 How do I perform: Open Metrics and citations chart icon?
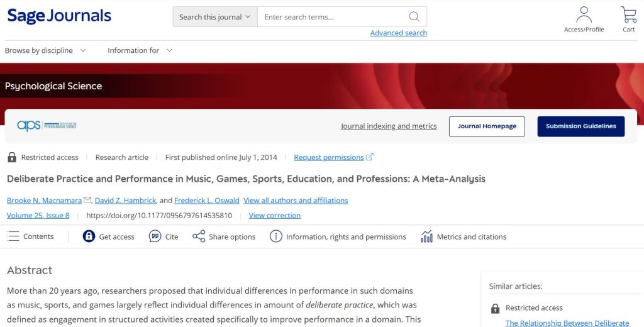click(x=427, y=236)
